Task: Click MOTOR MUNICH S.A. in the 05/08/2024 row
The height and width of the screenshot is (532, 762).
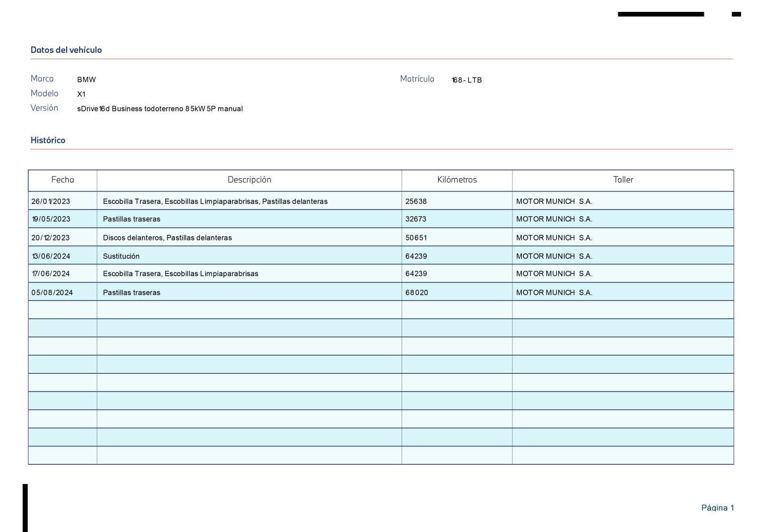Action: pos(554,292)
